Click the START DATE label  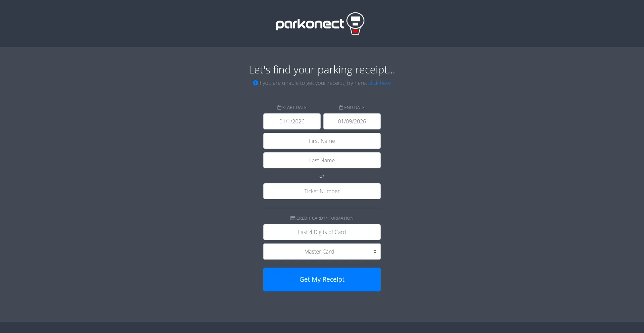[x=294, y=108]
